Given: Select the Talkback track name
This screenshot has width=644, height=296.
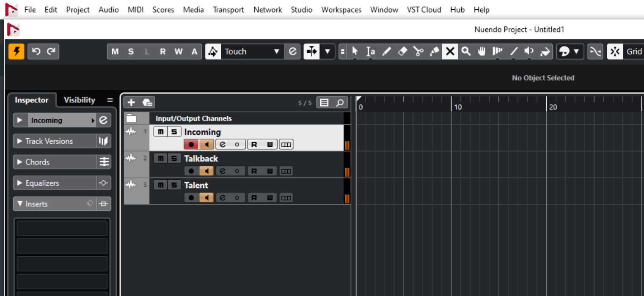Looking at the screenshot, I should coord(201,159).
